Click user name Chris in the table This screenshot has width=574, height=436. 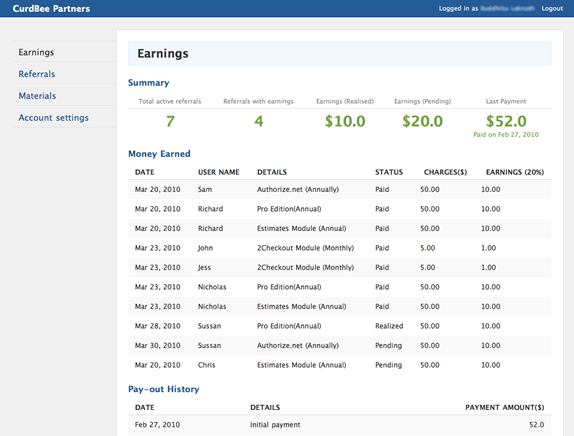click(x=206, y=365)
